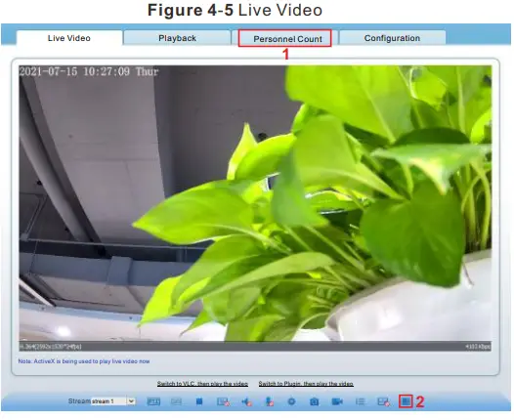The height and width of the screenshot is (420, 514).
Task: Click the blue panel icon at the toolbar's right end
Action: pos(406,401)
